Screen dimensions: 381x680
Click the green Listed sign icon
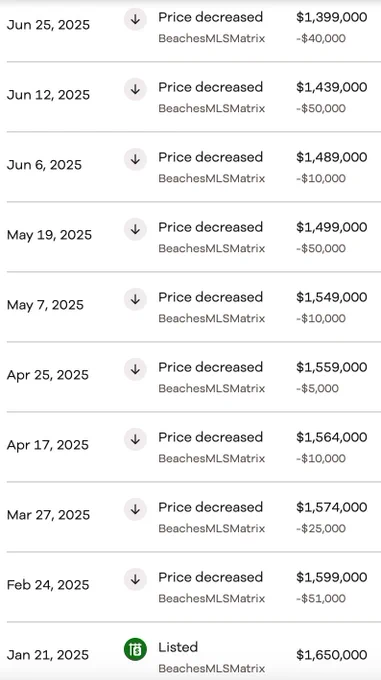[x=135, y=650]
